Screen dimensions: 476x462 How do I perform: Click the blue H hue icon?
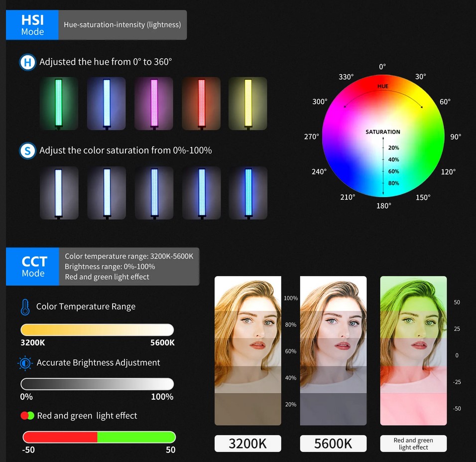coord(27,62)
